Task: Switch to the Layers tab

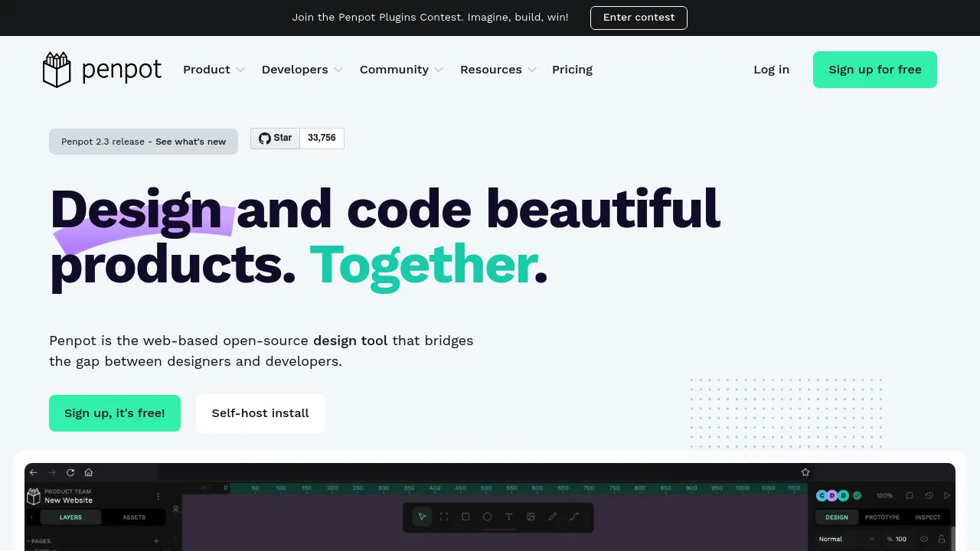Action: tap(71, 517)
